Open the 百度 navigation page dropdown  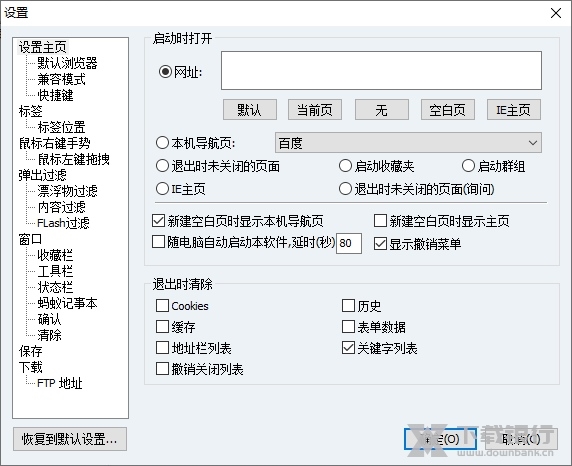(408, 143)
